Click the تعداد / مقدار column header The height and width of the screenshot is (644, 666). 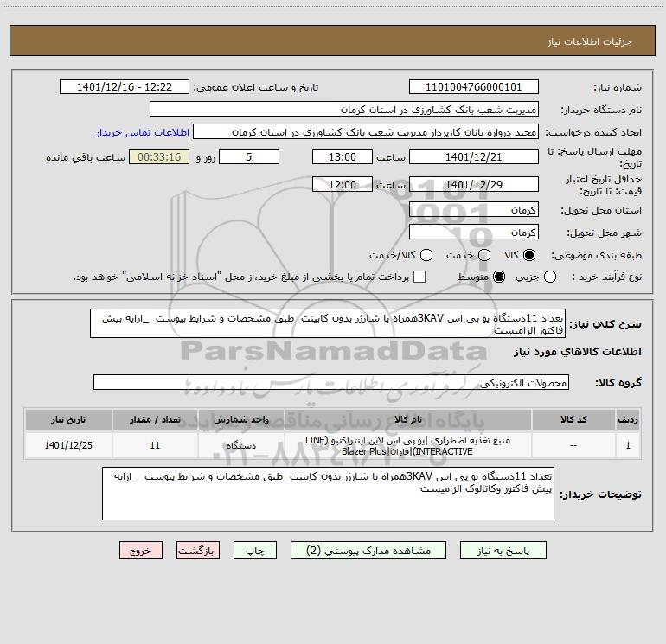pyautogui.click(x=155, y=419)
